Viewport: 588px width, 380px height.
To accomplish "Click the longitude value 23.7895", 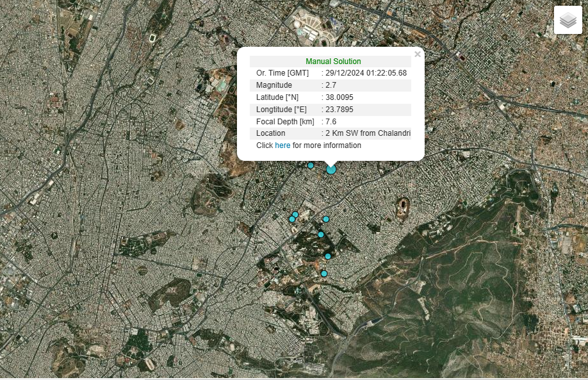I will click(x=339, y=110).
